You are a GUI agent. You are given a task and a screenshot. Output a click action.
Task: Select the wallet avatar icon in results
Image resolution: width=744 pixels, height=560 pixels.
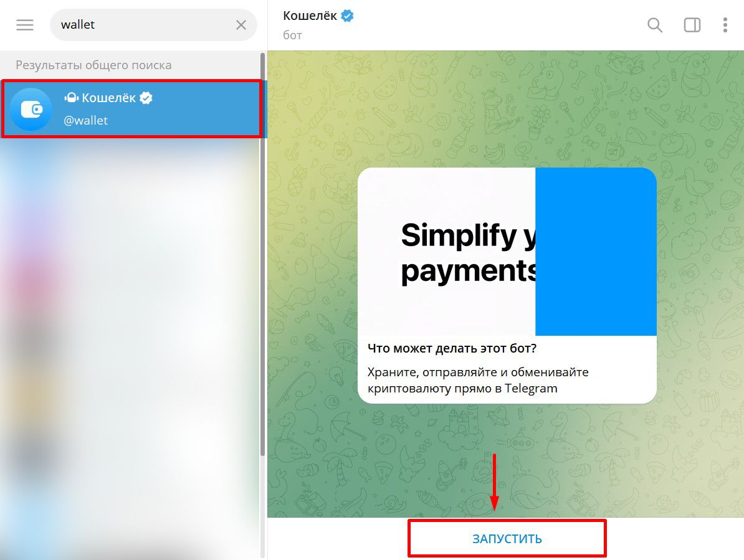pyautogui.click(x=31, y=110)
